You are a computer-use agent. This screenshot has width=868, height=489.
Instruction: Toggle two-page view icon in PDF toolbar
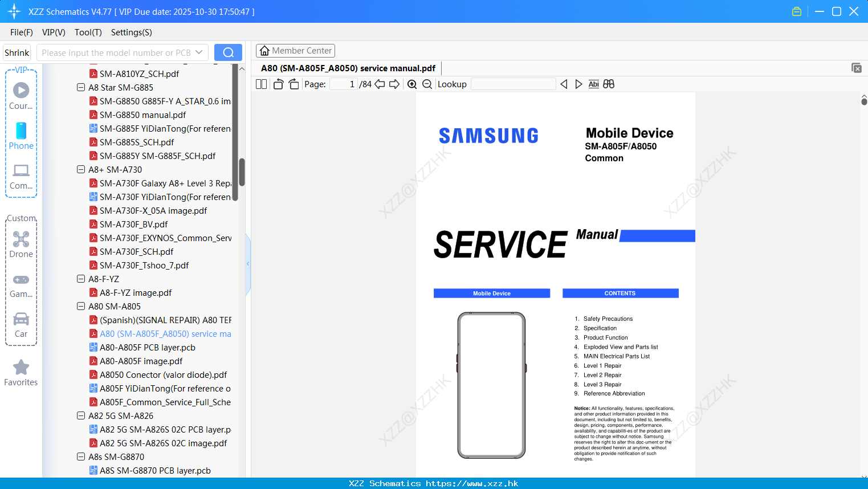(261, 84)
